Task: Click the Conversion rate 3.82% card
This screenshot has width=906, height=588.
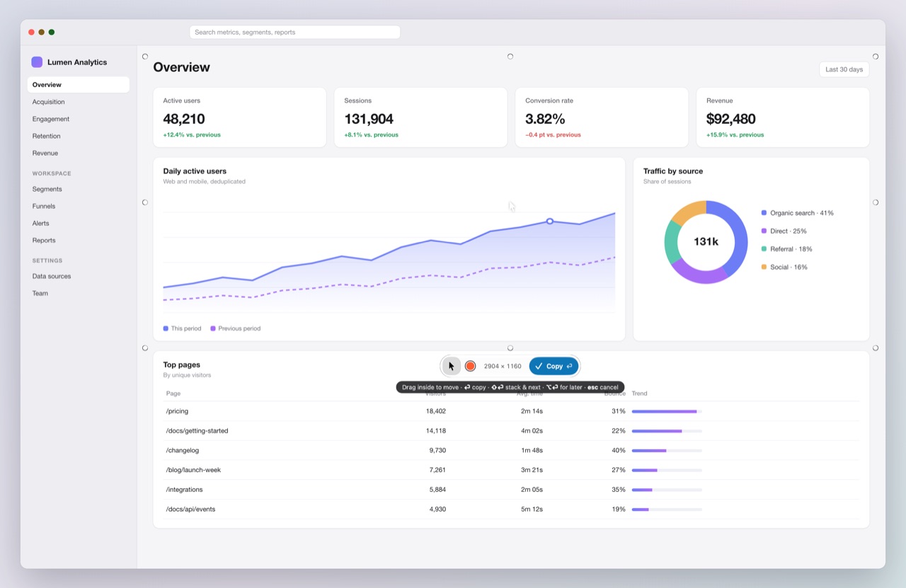Action: point(602,117)
